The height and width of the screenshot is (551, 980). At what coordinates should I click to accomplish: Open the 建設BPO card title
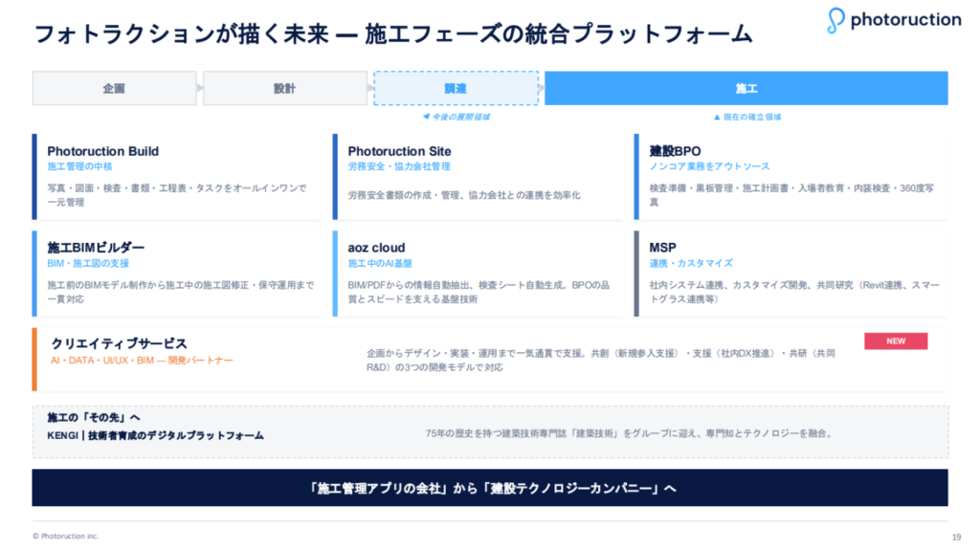[x=675, y=151]
